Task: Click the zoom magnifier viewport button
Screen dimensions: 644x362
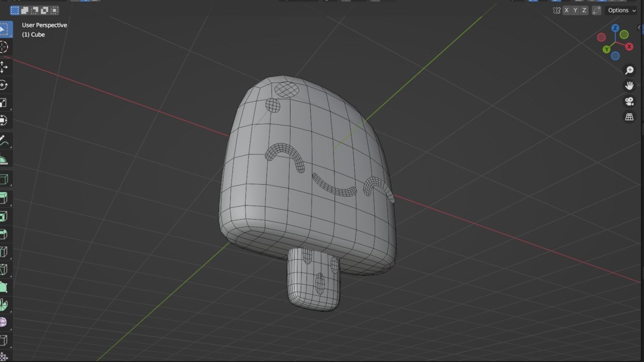Action: click(629, 70)
